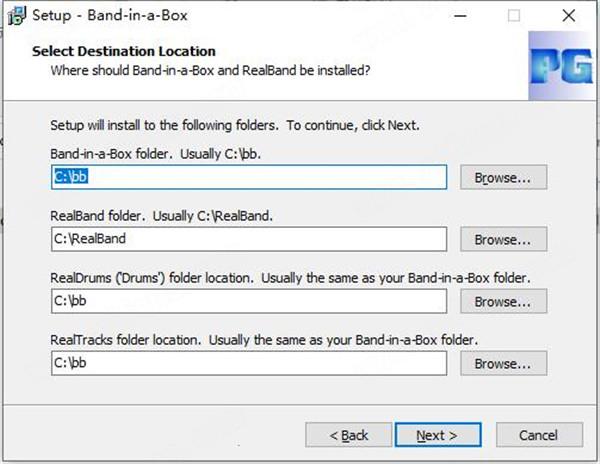Image resolution: width=600 pixels, height=464 pixels.
Task: Click the Band-in-a-Box installer icon in title bar
Action: click(x=17, y=16)
